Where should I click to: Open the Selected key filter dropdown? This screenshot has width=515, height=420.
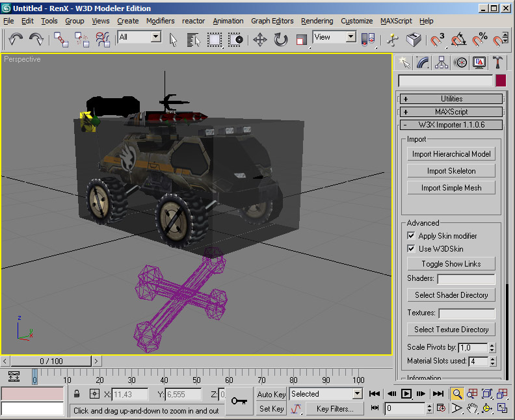pos(358,394)
